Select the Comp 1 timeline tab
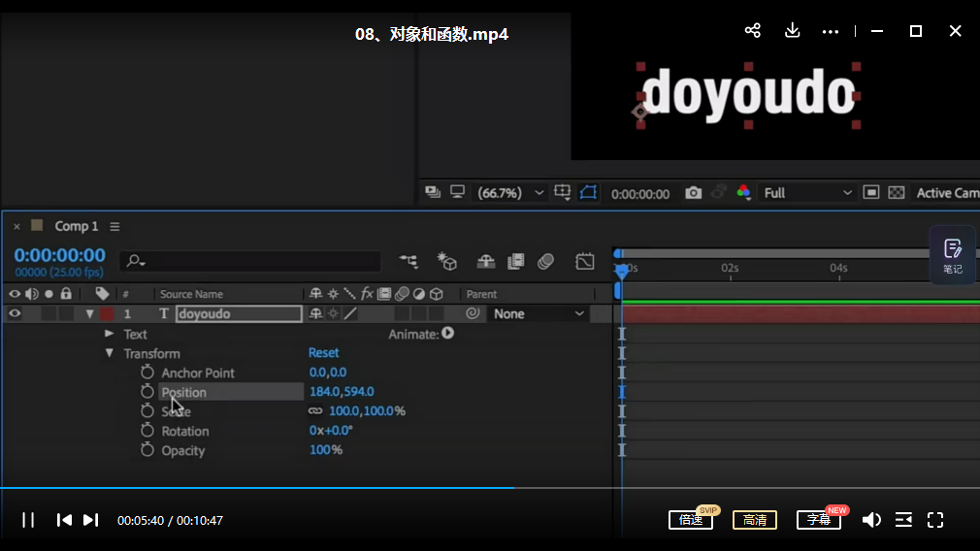980x551 pixels. point(77,226)
